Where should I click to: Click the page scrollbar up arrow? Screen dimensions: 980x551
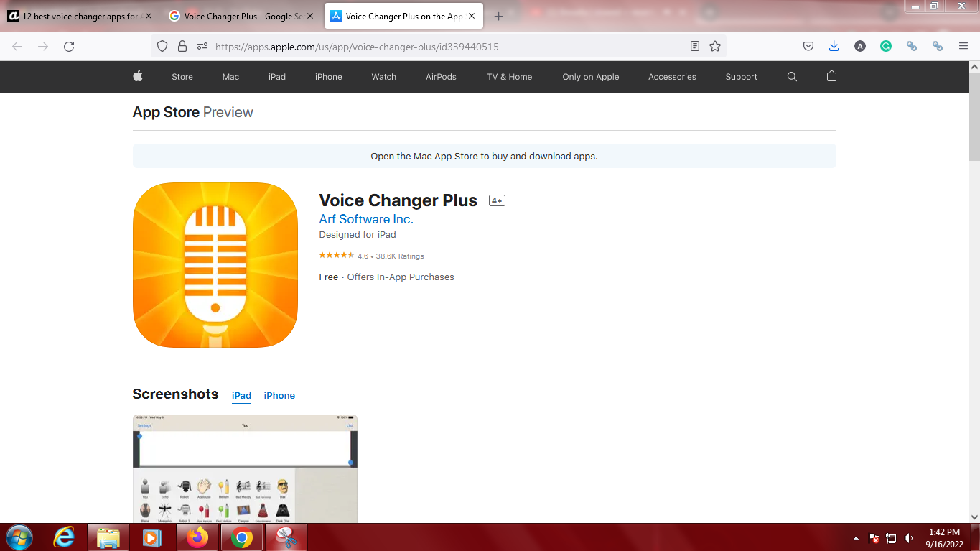[x=974, y=67]
